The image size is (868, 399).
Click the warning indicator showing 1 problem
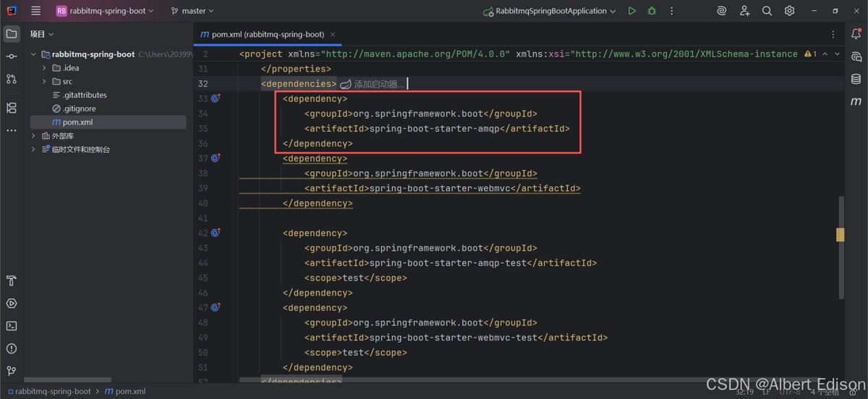pyautogui.click(x=811, y=54)
